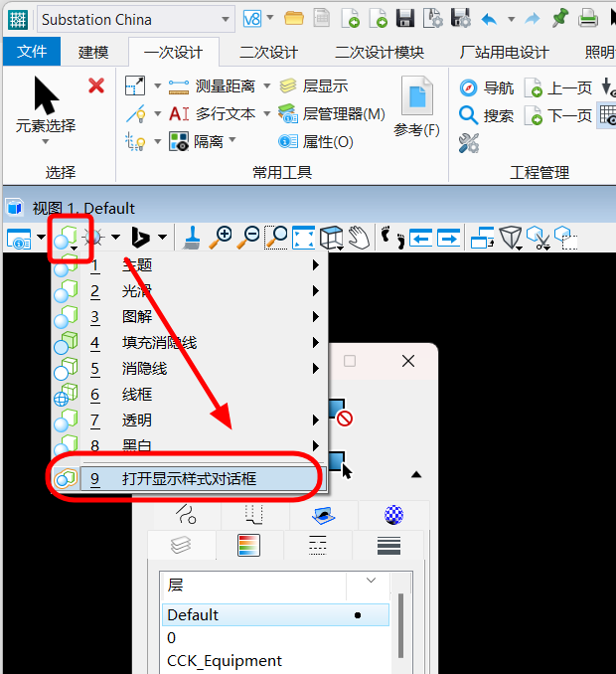Switch to the 二次设计 tab
616x674 pixels.
(x=268, y=52)
